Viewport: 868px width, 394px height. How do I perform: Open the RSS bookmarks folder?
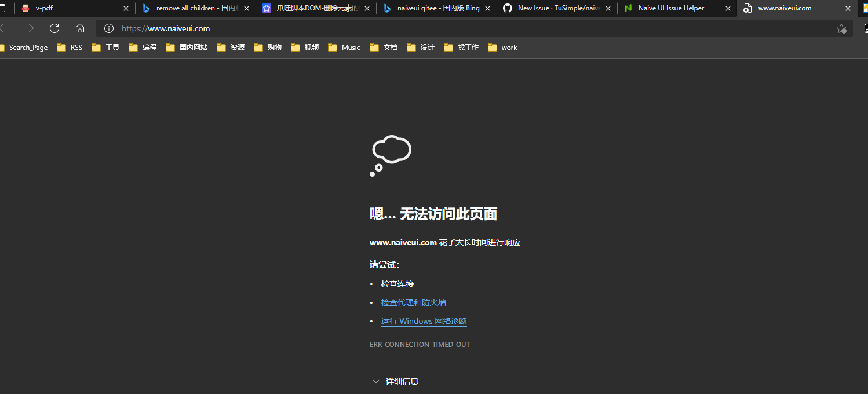pos(76,47)
